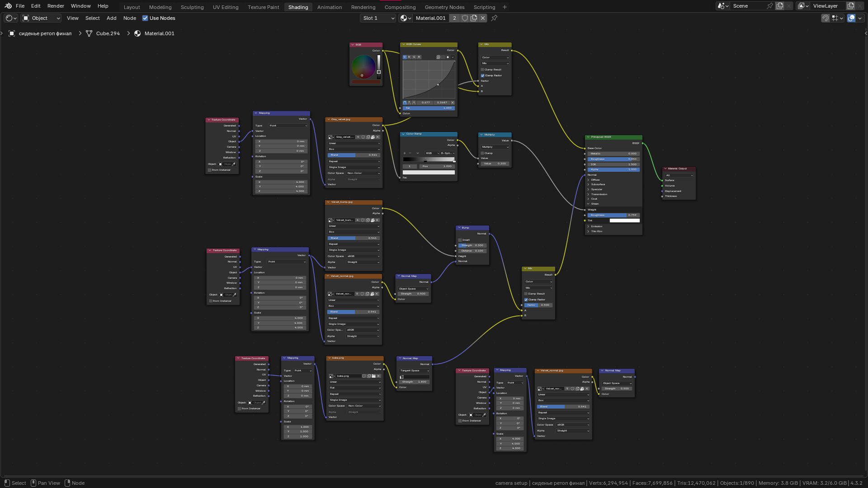Viewport: 868px width, 488px height.
Task: Open the Object shader type dropdown
Action: [x=42, y=18]
